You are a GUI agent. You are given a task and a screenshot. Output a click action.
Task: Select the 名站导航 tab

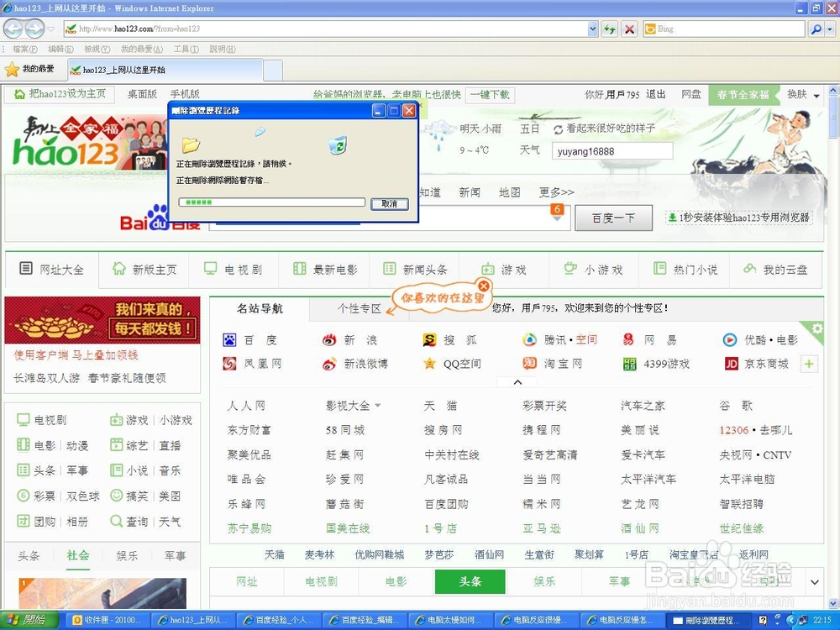click(x=260, y=308)
